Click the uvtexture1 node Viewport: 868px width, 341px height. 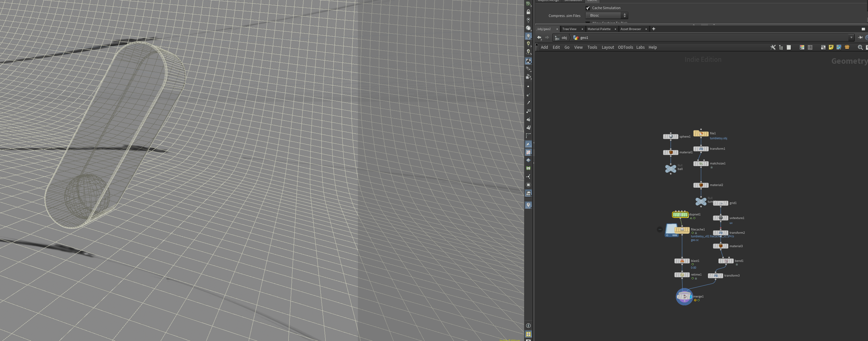pyautogui.click(x=721, y=218)
